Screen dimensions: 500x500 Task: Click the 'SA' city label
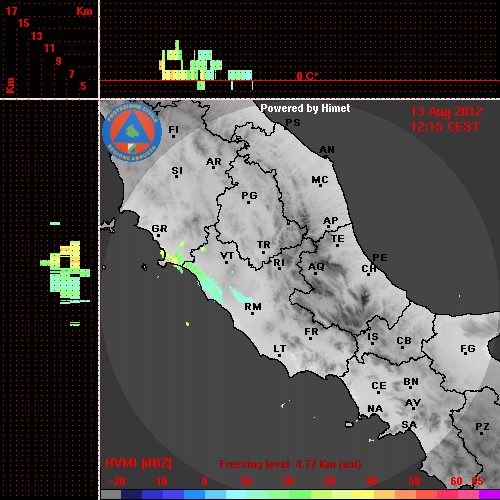tap(409, 425)
